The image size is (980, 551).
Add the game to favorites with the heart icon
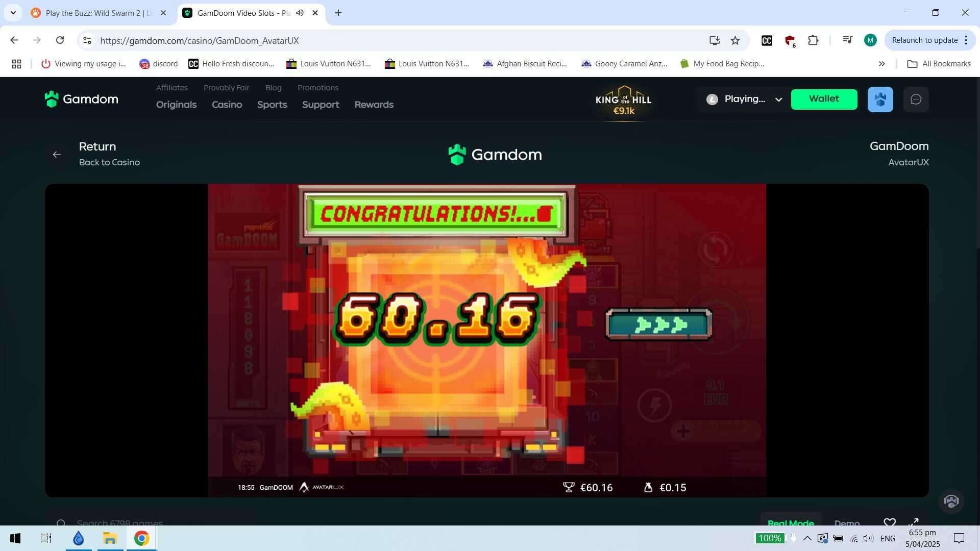(889, 522)
